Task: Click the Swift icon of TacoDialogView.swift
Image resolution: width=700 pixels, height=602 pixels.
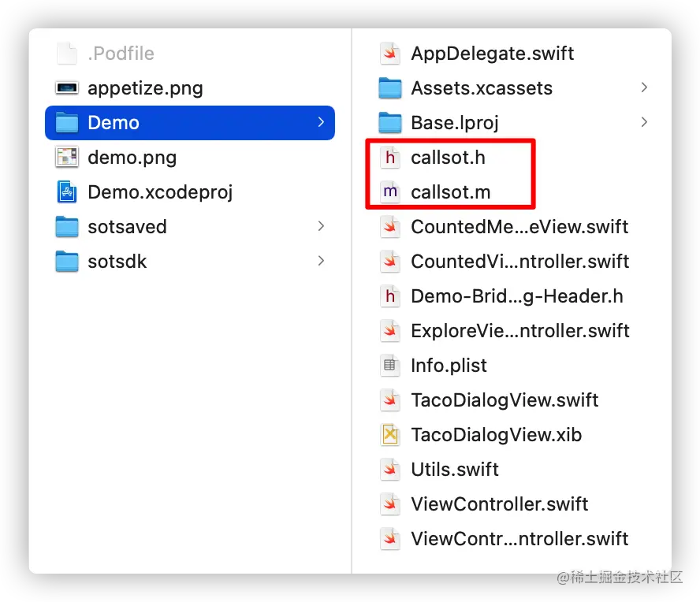Action: click(x=390, y=399)
